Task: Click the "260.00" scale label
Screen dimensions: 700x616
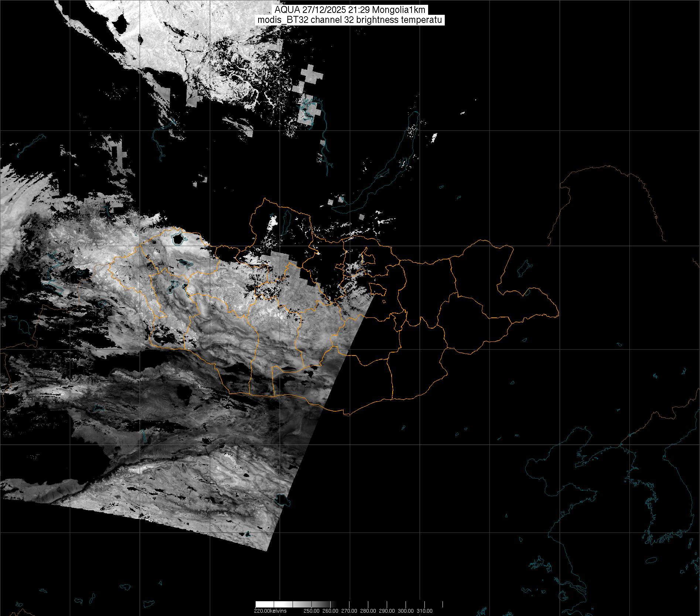Action: click(x=331, y=611)
